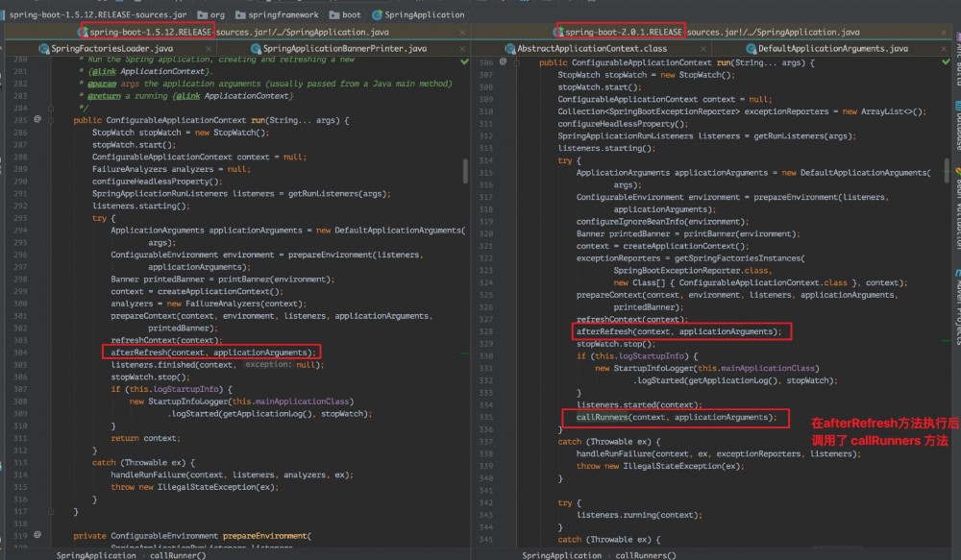Click the springframework folder icon in the breadcrumb

[x=239, y=14]
